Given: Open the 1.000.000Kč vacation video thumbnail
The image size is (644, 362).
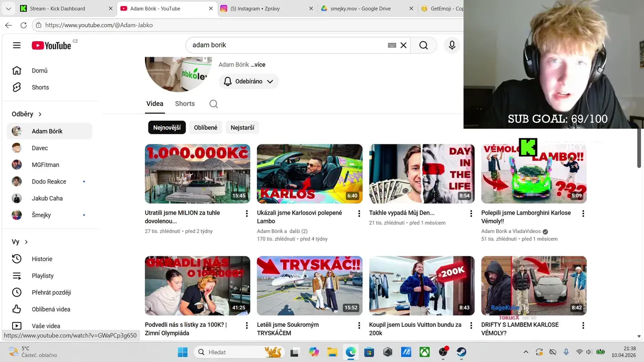Looking at the screenshot, I should [197, 173].
